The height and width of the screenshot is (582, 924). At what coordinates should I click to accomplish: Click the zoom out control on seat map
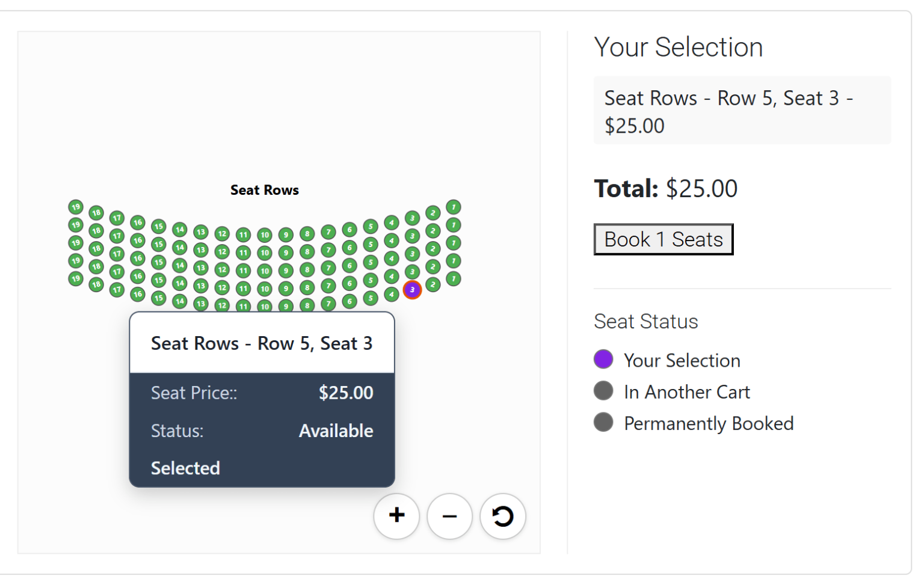pos(449,516)
